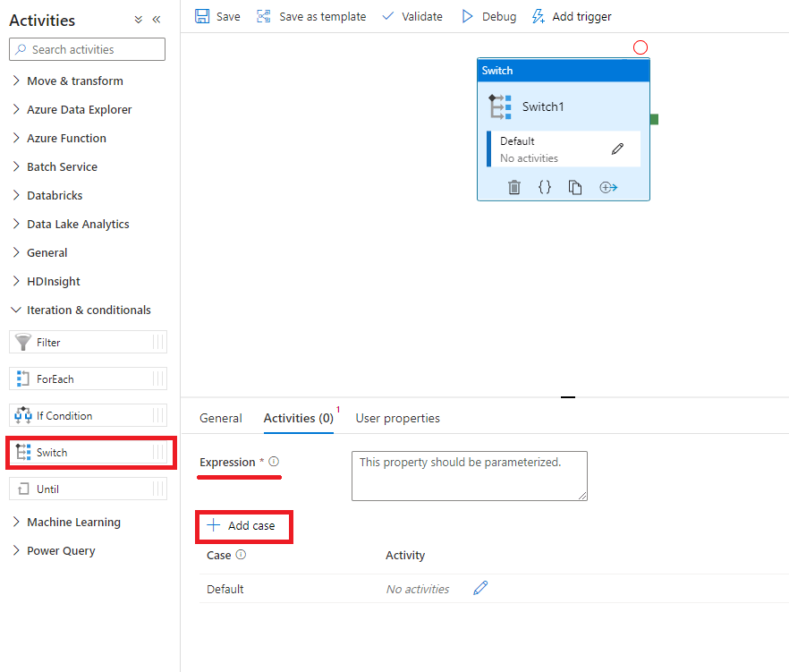
Task: Edit Default case pencil on Switch node
Action: pyautogui.click(x=617, y=149)
